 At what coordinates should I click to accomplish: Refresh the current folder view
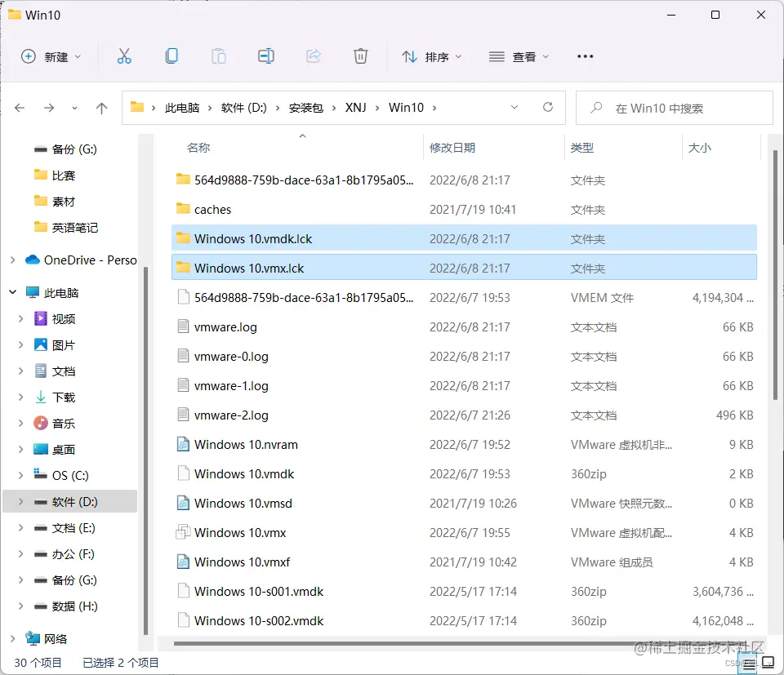click(x=548, y=108)
